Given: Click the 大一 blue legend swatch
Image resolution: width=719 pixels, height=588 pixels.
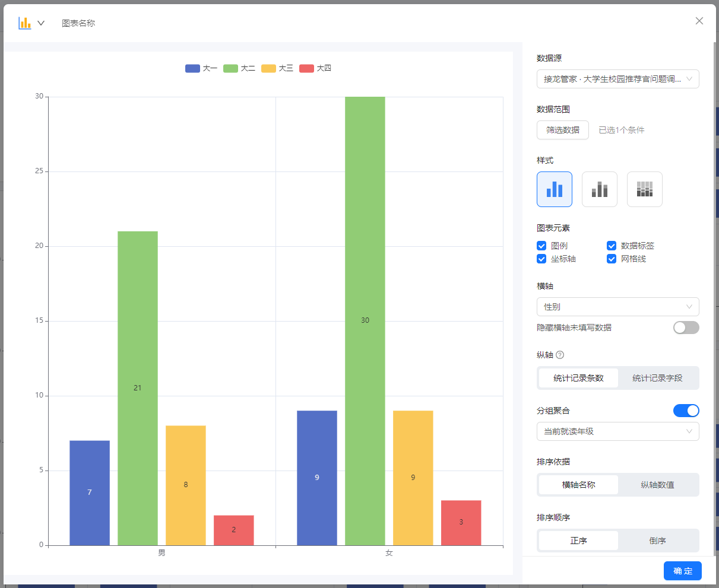Looking at the screenshot, I should click(192, 68).
